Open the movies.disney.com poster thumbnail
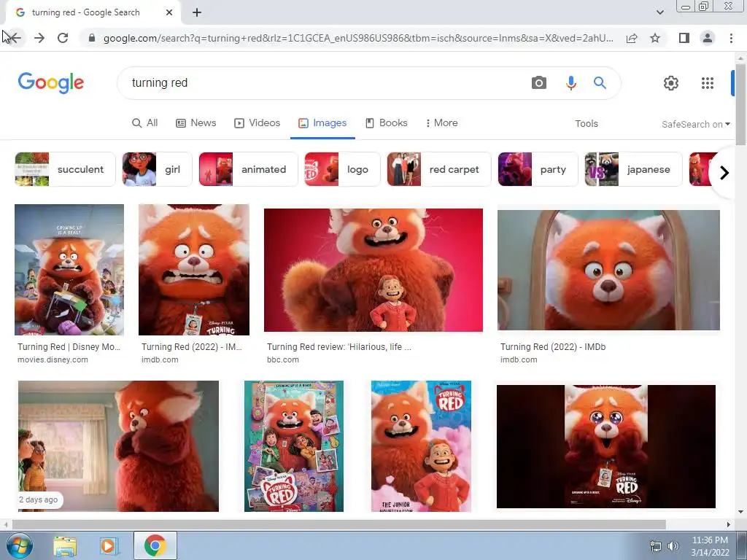 [69, 270]
